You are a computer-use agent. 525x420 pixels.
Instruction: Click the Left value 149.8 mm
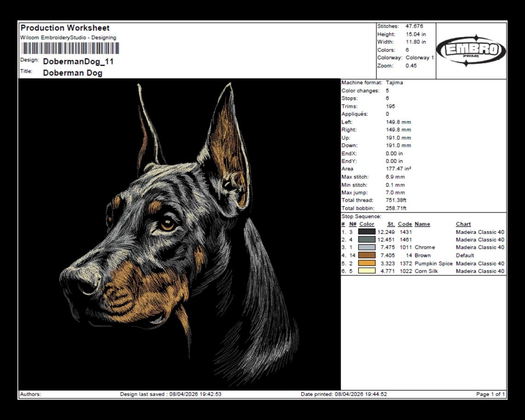tap(398, 122)
